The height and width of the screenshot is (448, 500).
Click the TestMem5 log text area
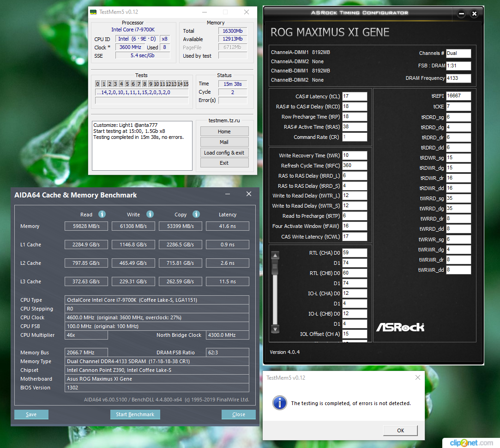point(142,146)
